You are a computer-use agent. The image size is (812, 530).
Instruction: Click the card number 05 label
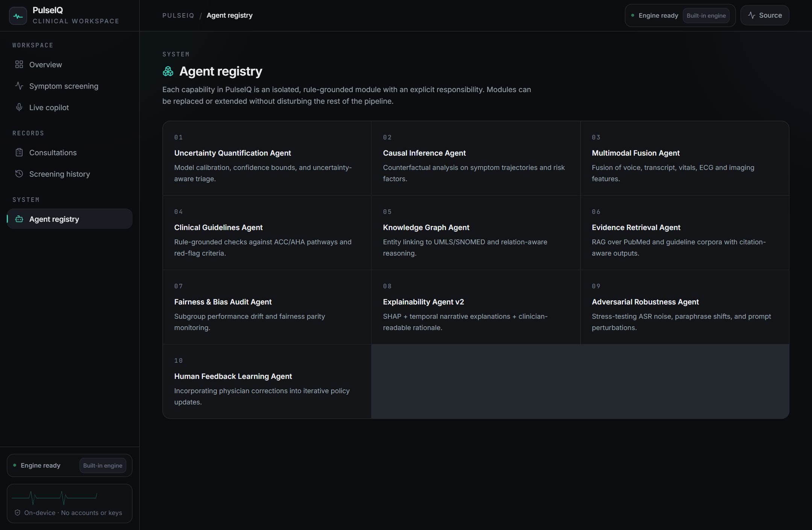click(388, 212)
